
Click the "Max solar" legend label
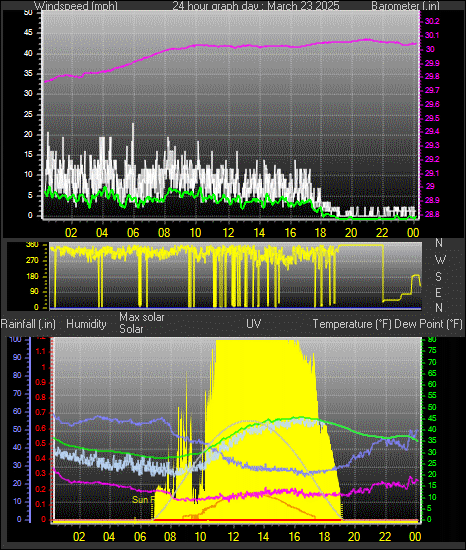(x=142, y=317)
